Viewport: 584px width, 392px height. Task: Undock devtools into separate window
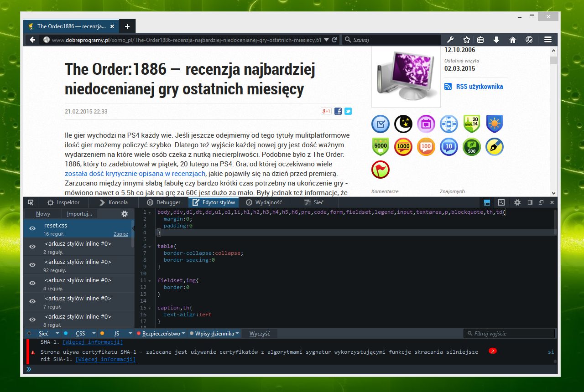point(541,202)
